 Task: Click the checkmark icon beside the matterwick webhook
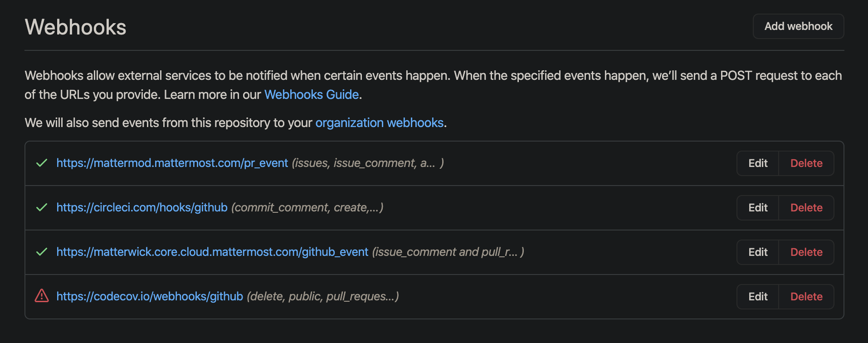(41, 252)
